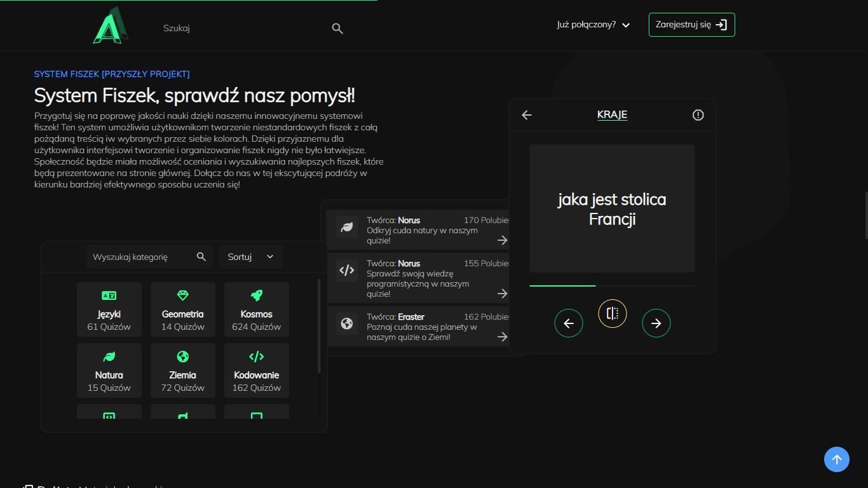The width and height of the screenshot is (868, 488).
Task: Click the blue scroll-to-top arrow button
Action: click(836, 459)
